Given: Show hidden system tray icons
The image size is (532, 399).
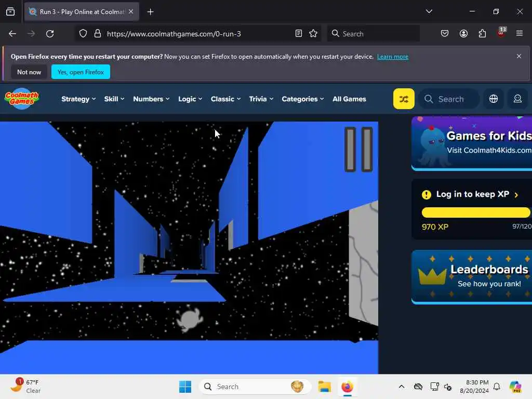Looking at the screenshot, I should (402, 387).
